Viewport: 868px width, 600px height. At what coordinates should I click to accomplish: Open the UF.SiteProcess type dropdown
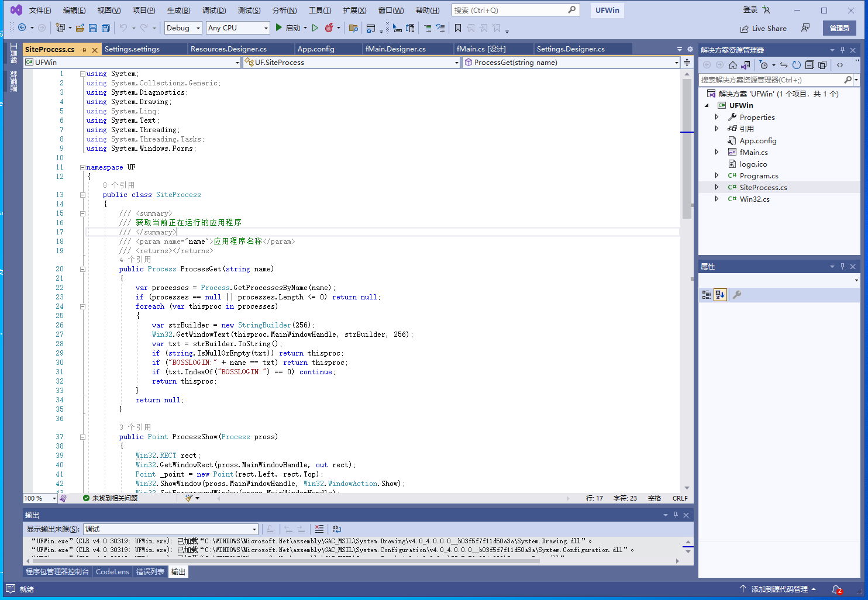pyautogui.click(x=352, y=62)
